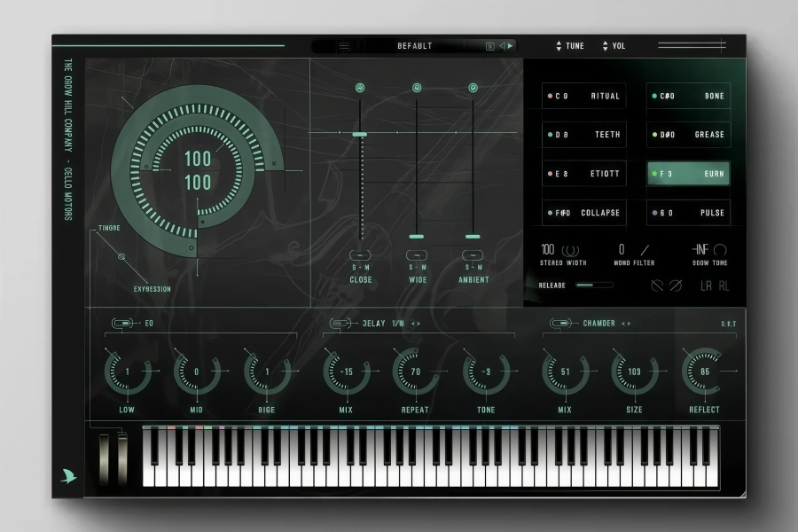This screenshot has height=532, width=798.
Task: Click the Mono Filter slope icon
Action: (645, 250)
